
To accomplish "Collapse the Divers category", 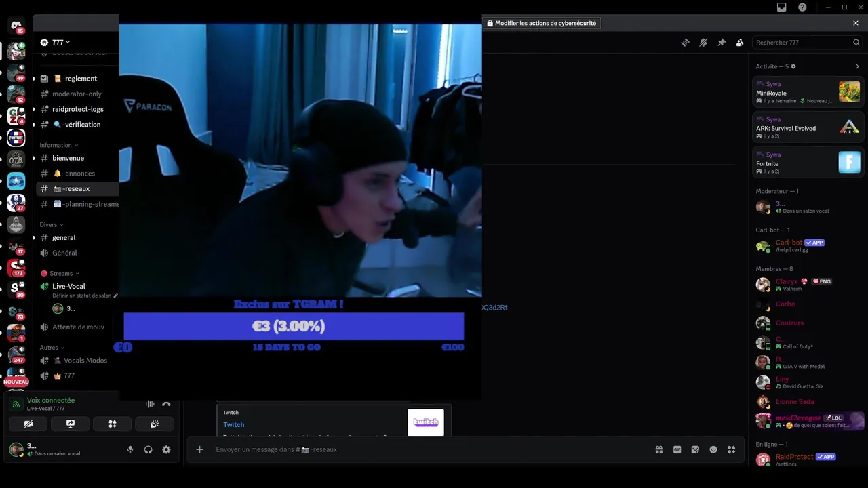I will 52,224.
